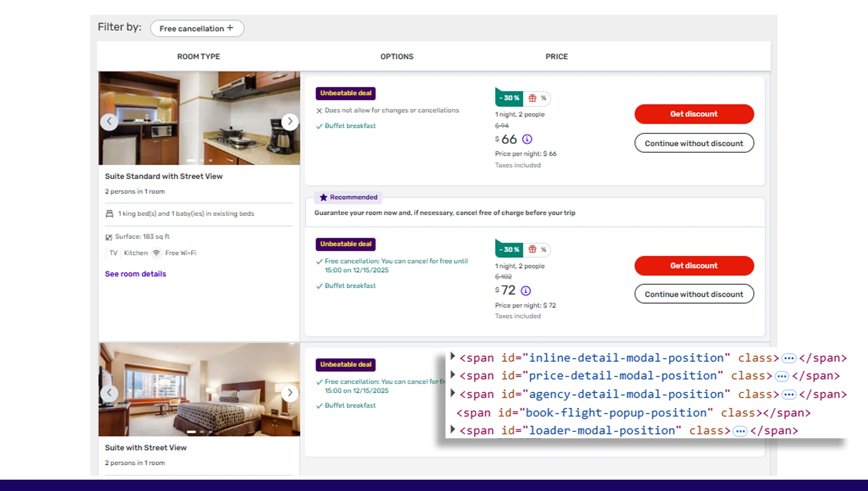Click the gift icon on the first deal badge
Viewport: 868px width, 491px height.
pos(533,98)
